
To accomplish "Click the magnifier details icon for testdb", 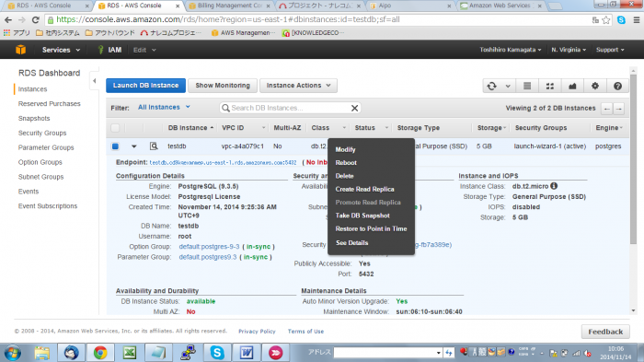I will (x=154, y=146).
